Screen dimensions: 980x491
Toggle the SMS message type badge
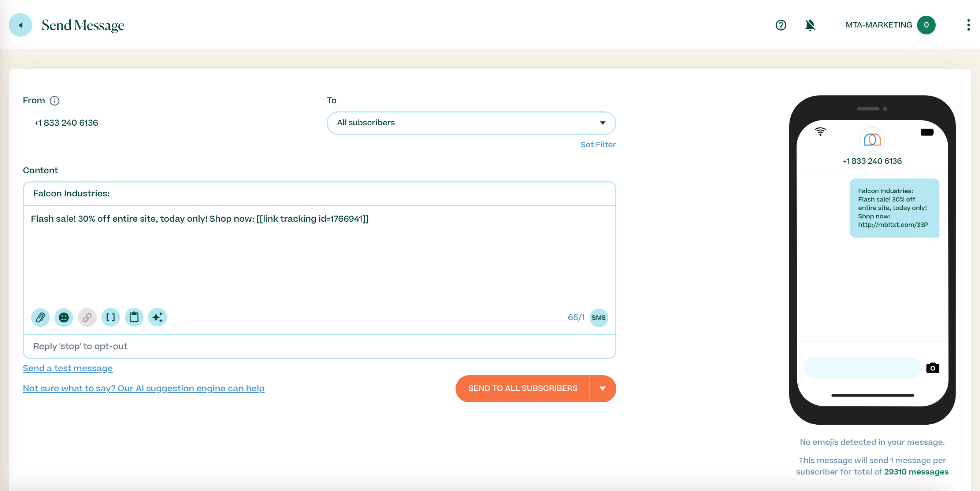coord(598,318)
